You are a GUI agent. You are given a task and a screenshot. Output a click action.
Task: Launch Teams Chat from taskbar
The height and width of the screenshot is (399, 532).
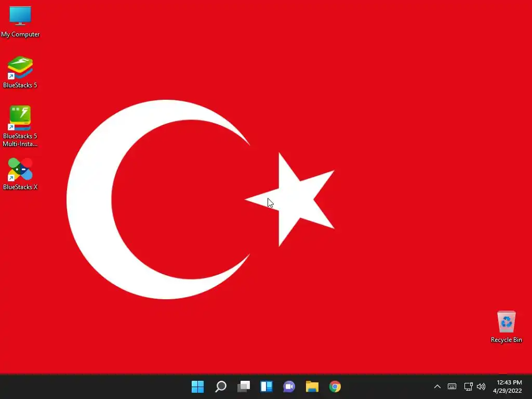tap(289, 387)
